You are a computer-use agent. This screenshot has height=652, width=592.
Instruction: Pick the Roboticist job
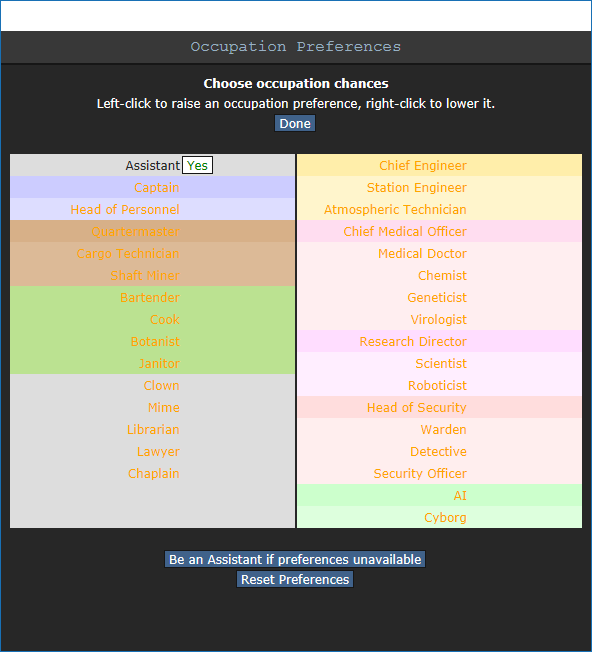pyautogui.click(x=437, y=385)
